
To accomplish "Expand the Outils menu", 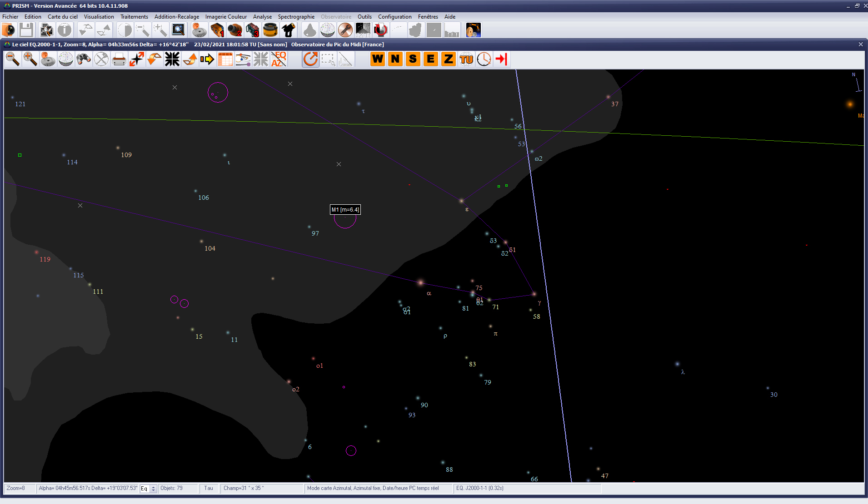I will pyautogui.click(x=364, y=17).
